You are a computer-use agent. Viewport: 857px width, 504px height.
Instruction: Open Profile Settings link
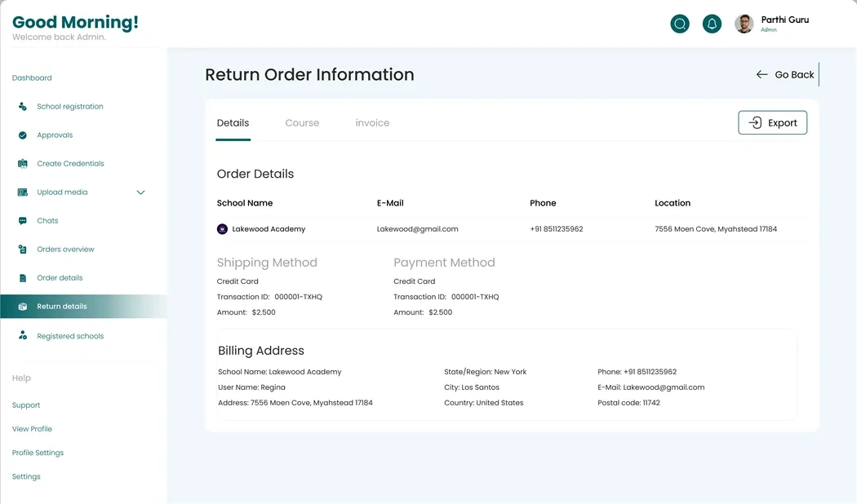pos(38,453)
